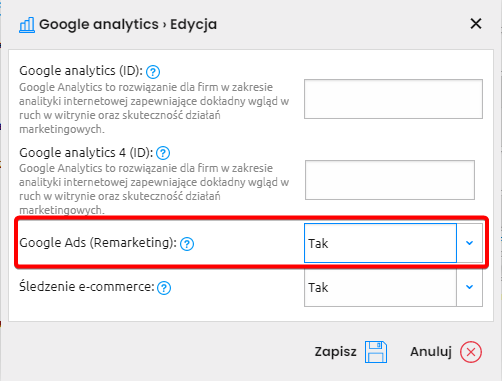Click the Zapisz text button

point(336,352)
